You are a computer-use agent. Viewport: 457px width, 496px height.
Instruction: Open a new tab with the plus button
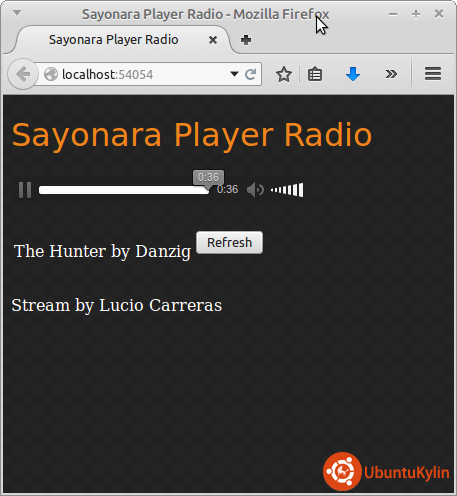246,40
